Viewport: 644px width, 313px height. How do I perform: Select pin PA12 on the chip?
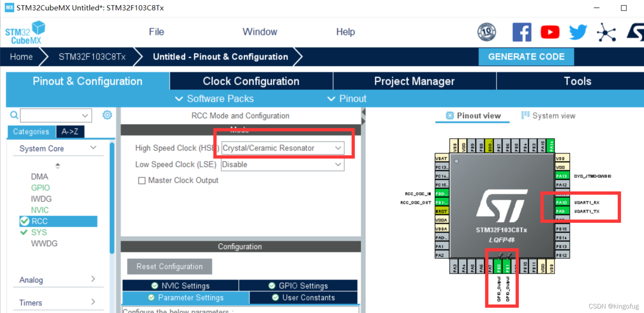pos(562,185)
